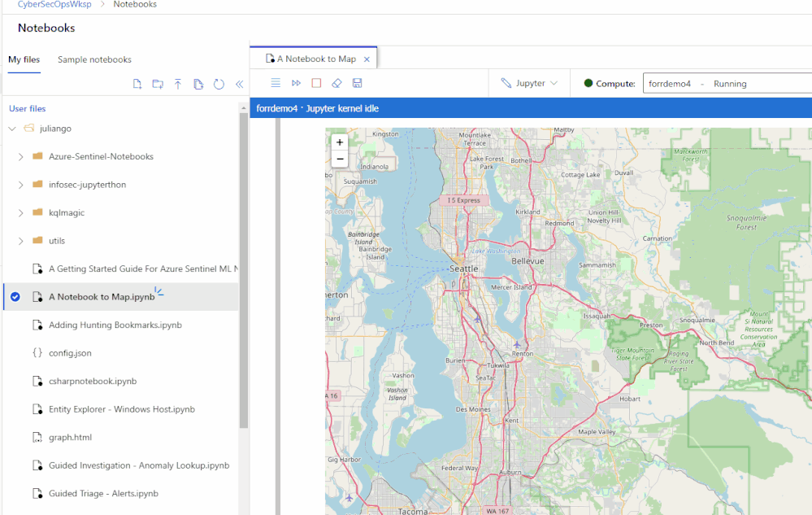Click the create new file icon
Screen dimensions: 812x515
(137, 84)
